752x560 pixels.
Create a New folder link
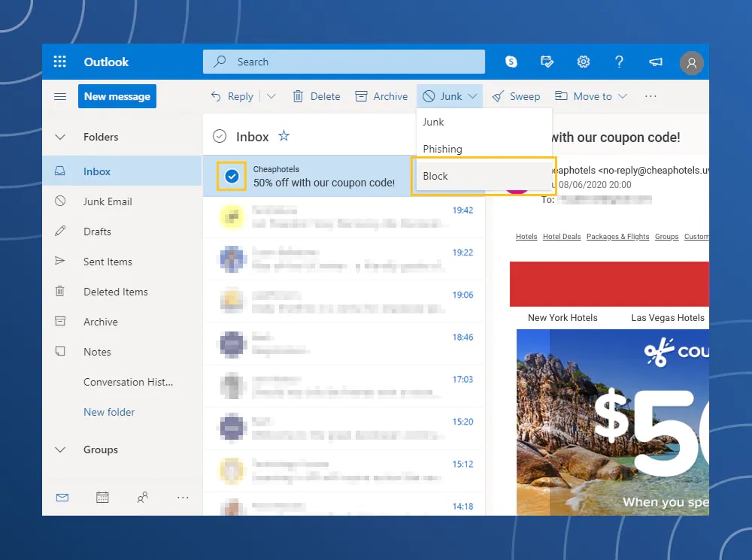[109, 412]
